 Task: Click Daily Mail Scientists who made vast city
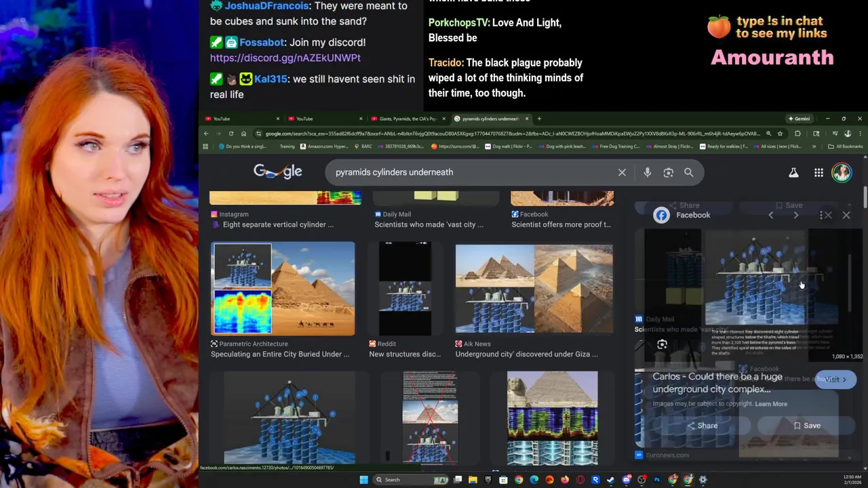429,224
